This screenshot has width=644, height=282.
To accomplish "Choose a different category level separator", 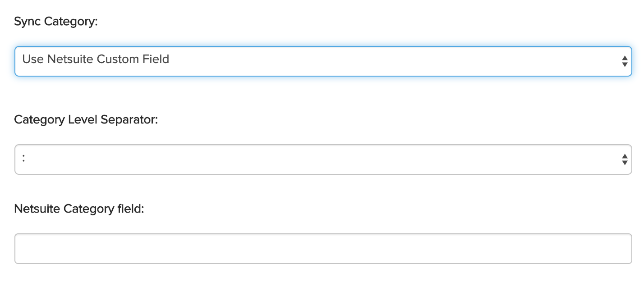I will point(323,159).
